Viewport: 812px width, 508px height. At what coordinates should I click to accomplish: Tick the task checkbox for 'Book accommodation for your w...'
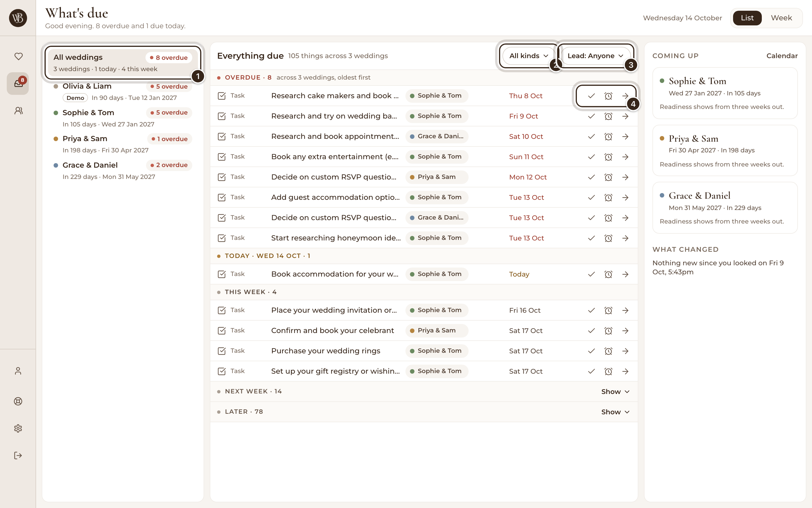pos(222,275)
